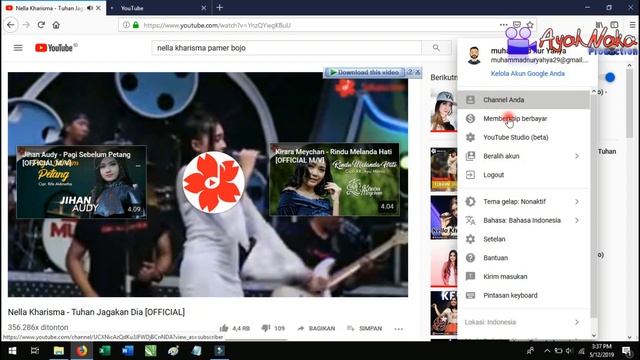Bookmark this page with the star
640x360 pixels.
click(x=530, y=25)
